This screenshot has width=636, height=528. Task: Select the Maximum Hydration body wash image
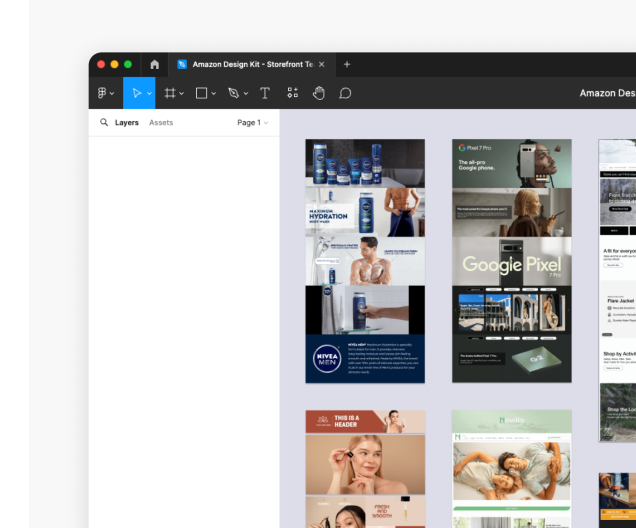[x=365, y=212]
